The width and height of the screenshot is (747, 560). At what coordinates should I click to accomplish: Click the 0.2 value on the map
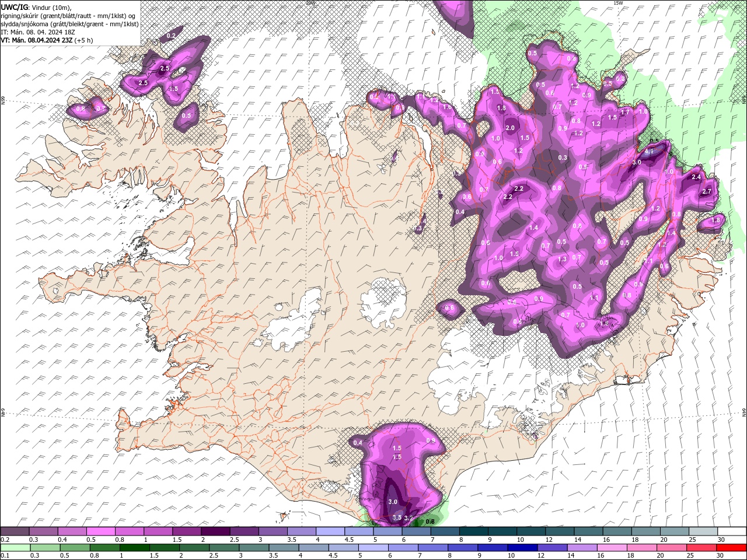coord(171,36)
